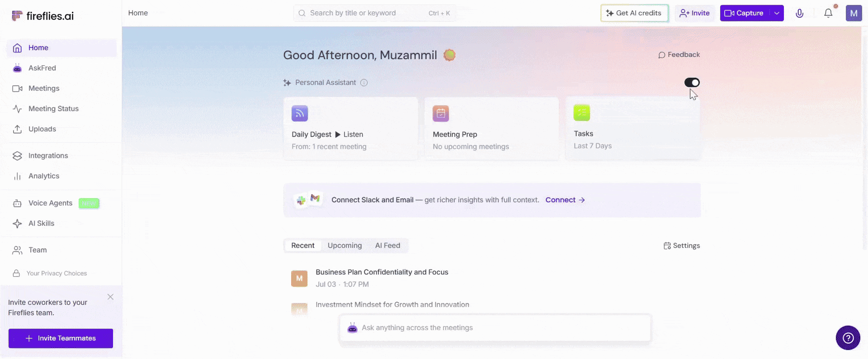This screenshot has width=868, height=359.
Task: Click the Tasks checklist icon
Action: point(582,113)
